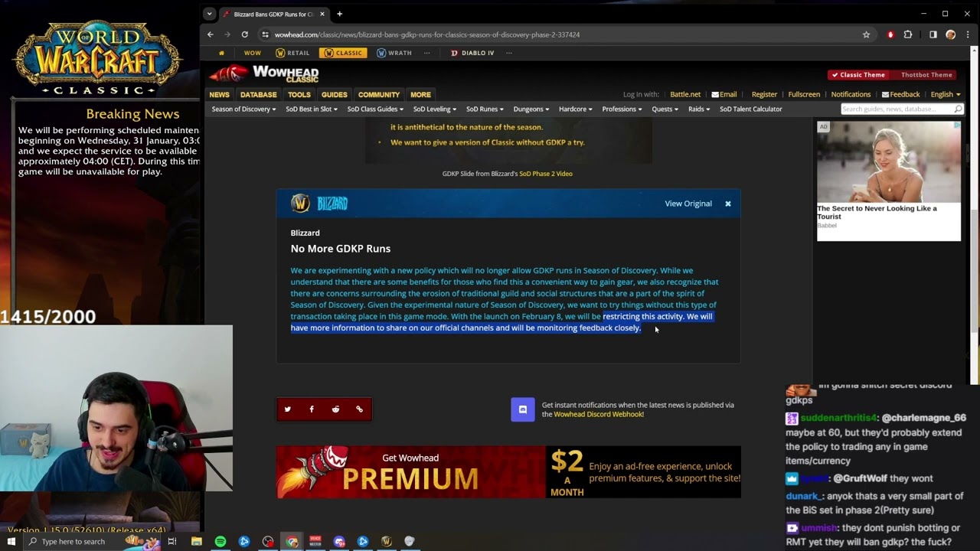Open the tab search dropdown arrow
The width and height of the screenshot is (980, 551).
(x=209, y=14)
